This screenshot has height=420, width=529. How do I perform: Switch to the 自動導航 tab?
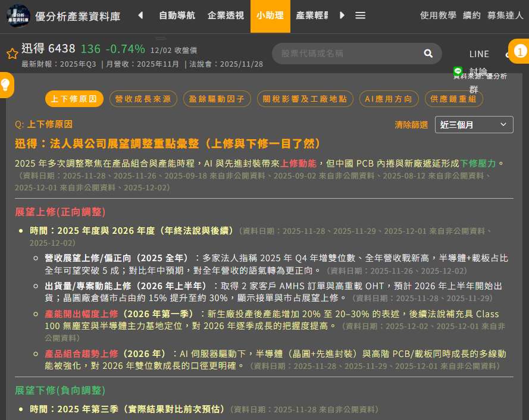pos(177,15)
